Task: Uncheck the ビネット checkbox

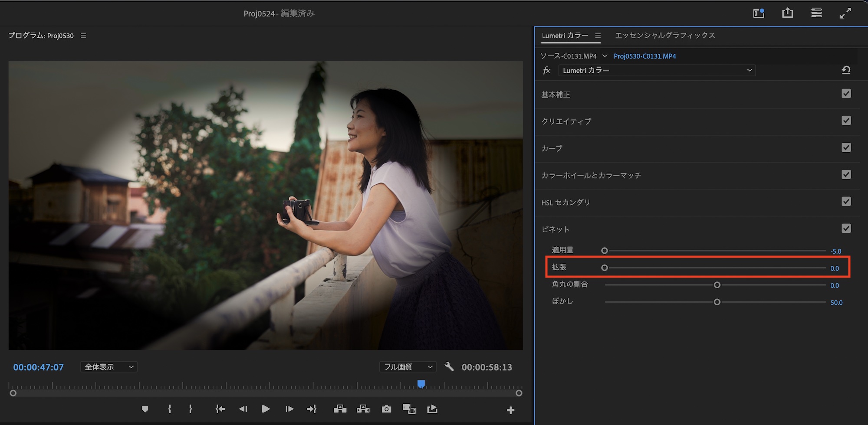Action: 846,228
